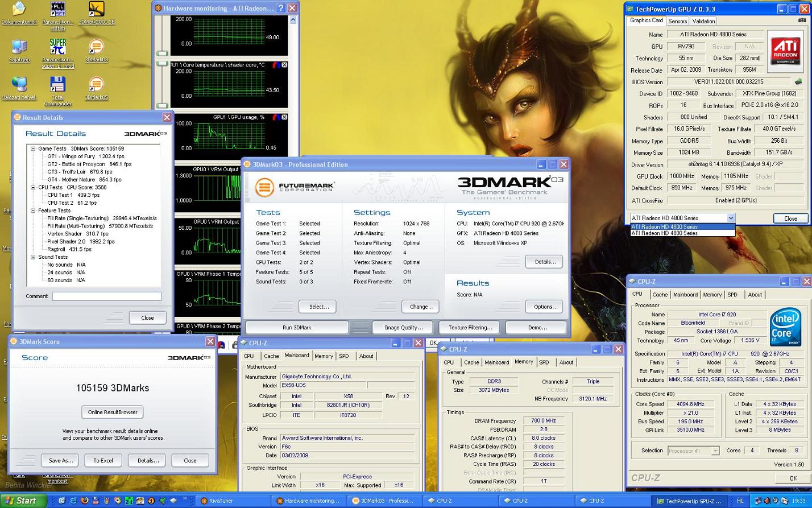This screenshot has width=812, height=508.
Task: Collapse the Feature Tests tree node
Action: click(33, 210)
